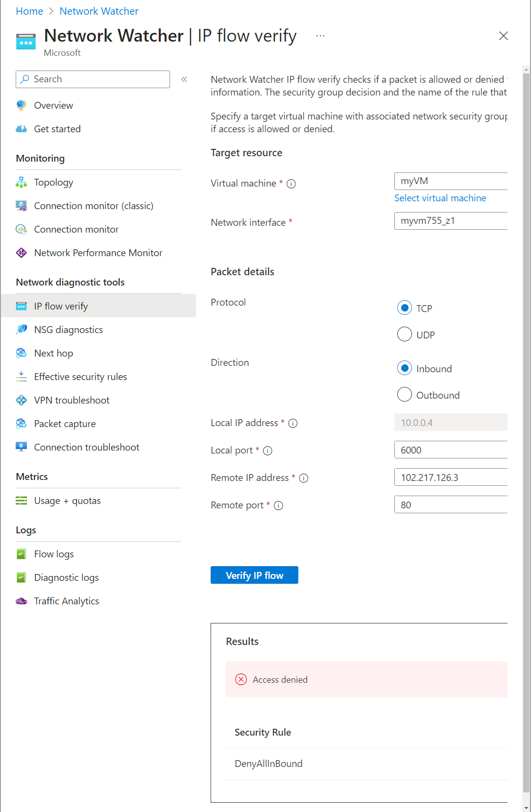
Task: Open the more options ellipsis in header
Action: 320,36
